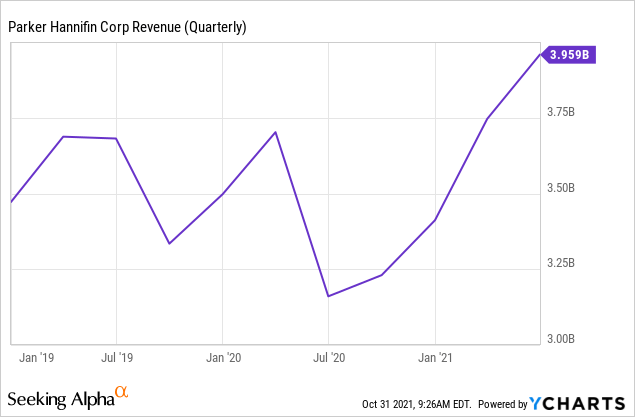The width and height of the screenshot is (635, 417).
Task: Click the 'Powered by' text
Action: click(x=503, y=404)
